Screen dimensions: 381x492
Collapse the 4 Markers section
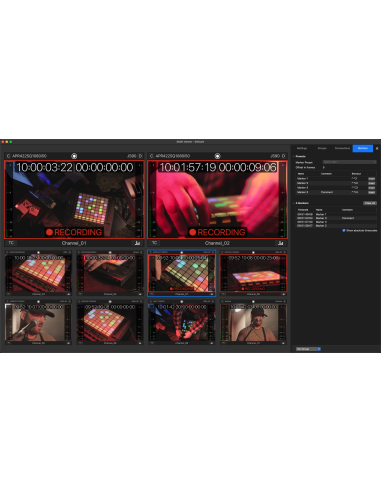(294, 203)
